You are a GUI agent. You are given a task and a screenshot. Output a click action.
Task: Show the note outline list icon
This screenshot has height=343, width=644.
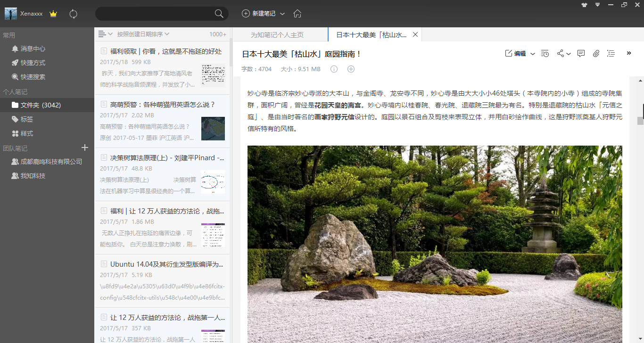pos(611,54)
